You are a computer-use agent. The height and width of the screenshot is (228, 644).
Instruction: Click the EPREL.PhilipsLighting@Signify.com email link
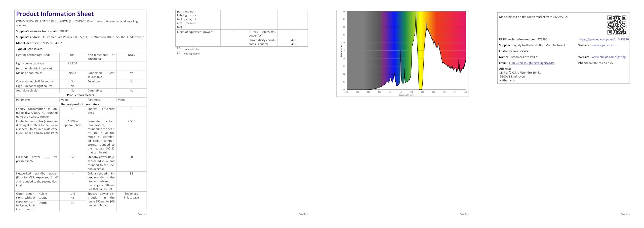532,63
